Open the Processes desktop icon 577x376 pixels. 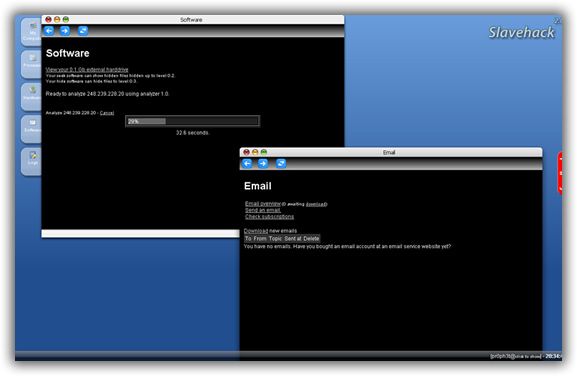tap(31, 64)
